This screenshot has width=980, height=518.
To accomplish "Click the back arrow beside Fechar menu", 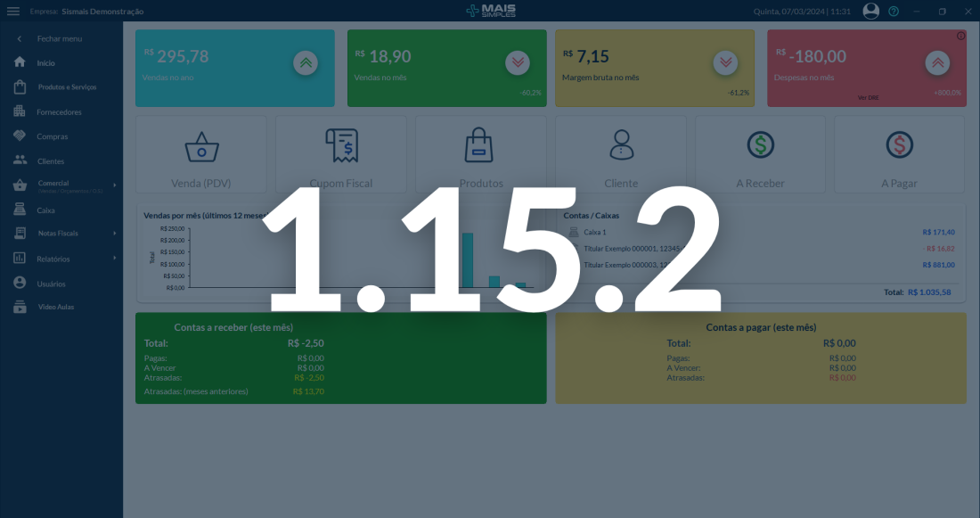I will click(x=20, y=39).
